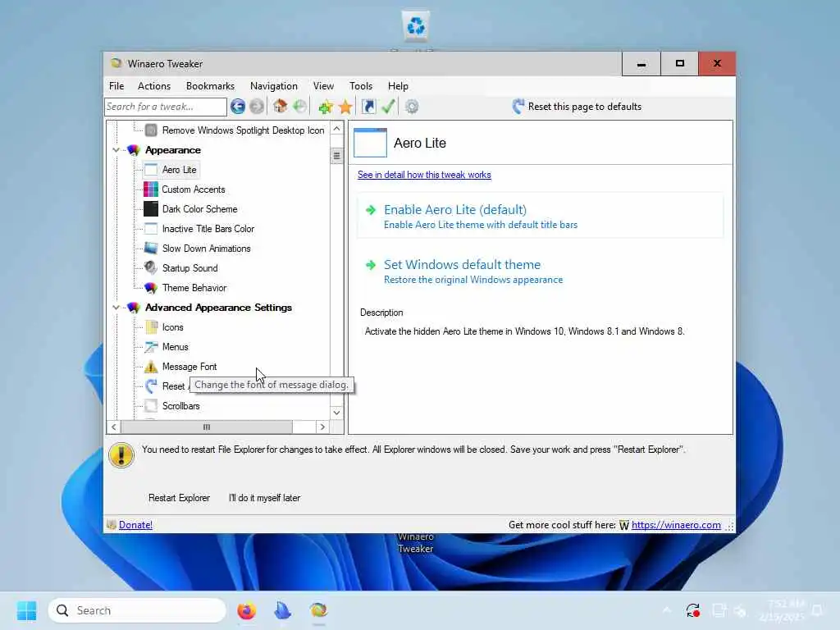The width and height of the screenshot is (840, 630).
Task: Click the yellow exclamation warning icon
Action: pyautogui.click(x=121, y=455)
